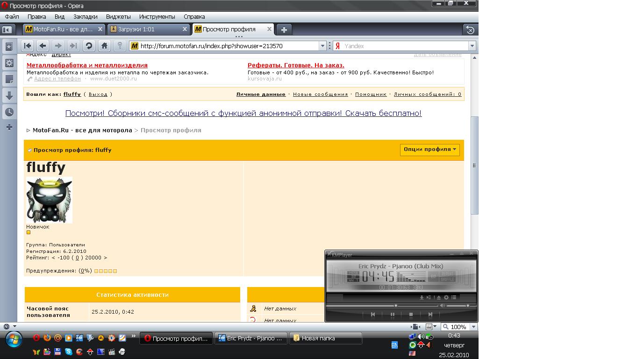Open the Yandex search engine dropdown arrow
Viewport: 644px width, 359px height.
click(472, 46)
